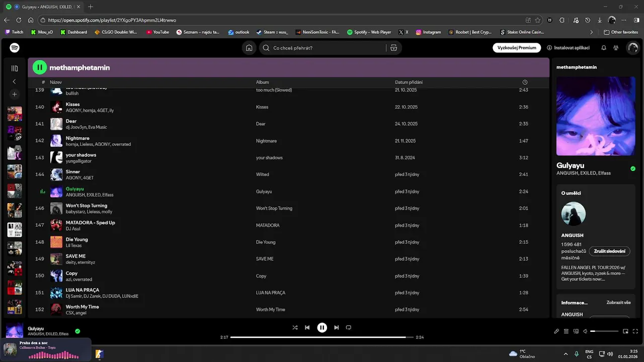The height and width of the screenshot is (362, 644).
Task: Refresh the browser page
Action: point(19,20)
